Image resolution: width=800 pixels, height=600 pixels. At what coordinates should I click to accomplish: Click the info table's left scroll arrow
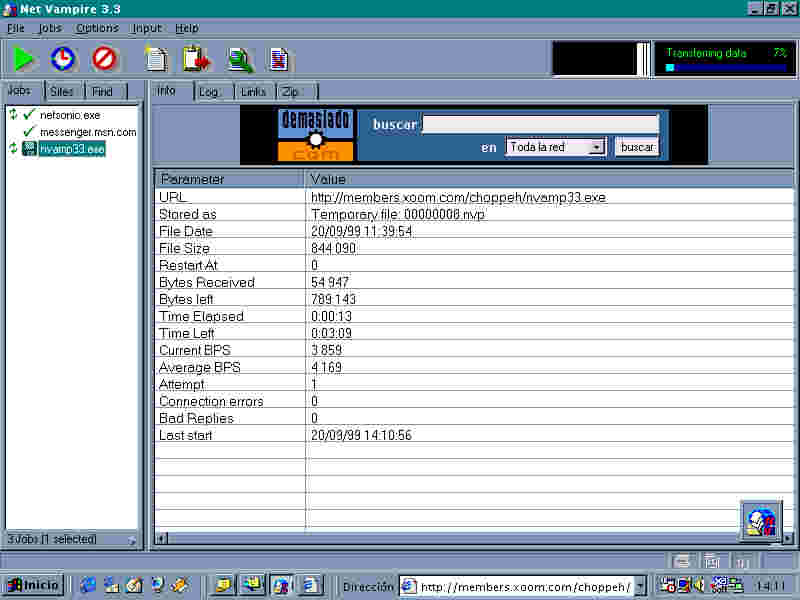(x=161, y=538)
